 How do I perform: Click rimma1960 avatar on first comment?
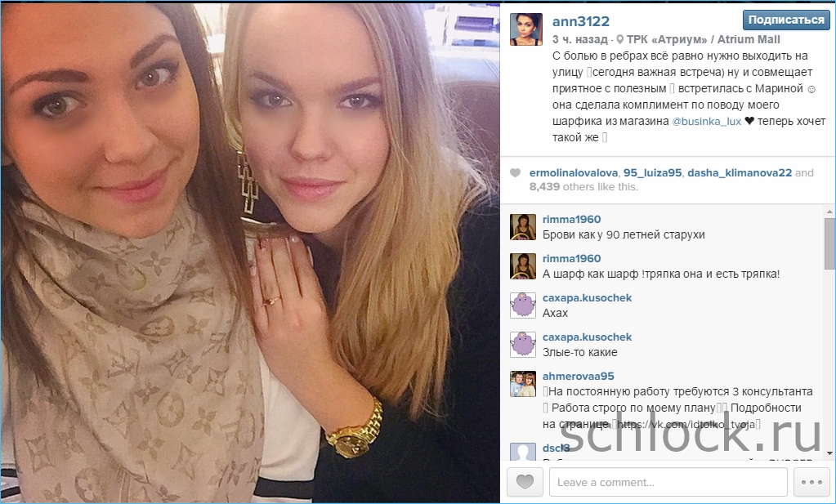click(x=522, y=227)
